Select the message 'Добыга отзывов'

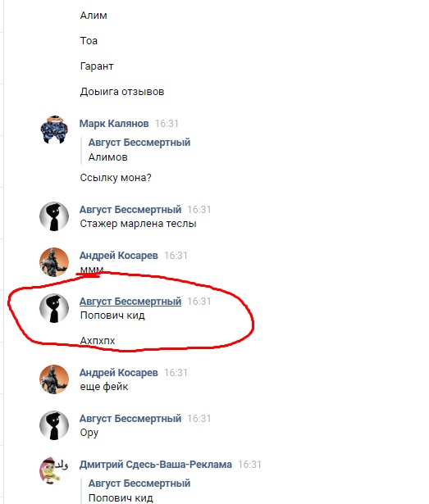[122, 92]
